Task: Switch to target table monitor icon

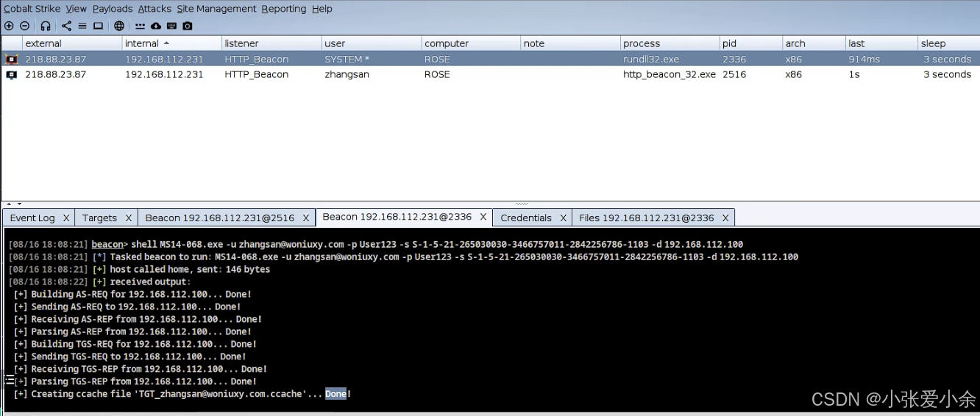Action: (98, 26)
